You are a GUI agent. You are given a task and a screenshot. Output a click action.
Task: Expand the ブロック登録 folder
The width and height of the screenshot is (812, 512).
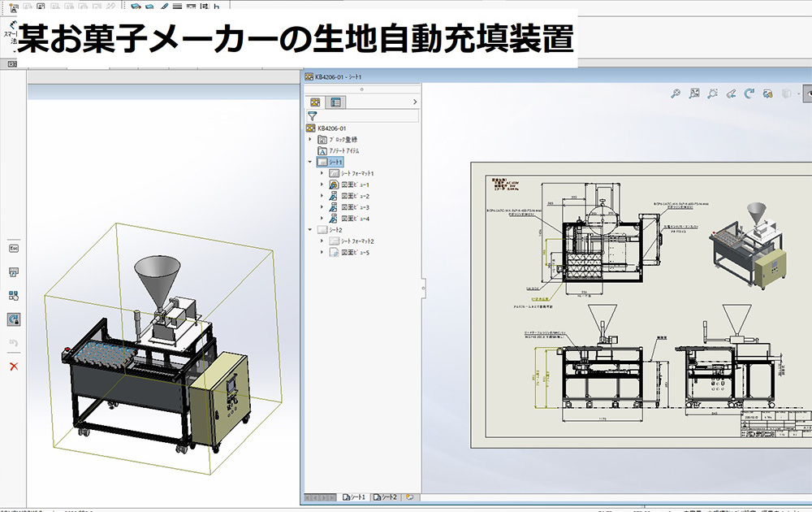[310, 140]
